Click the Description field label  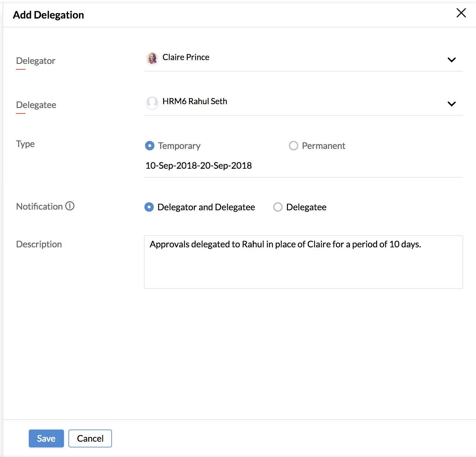point(39,244)
